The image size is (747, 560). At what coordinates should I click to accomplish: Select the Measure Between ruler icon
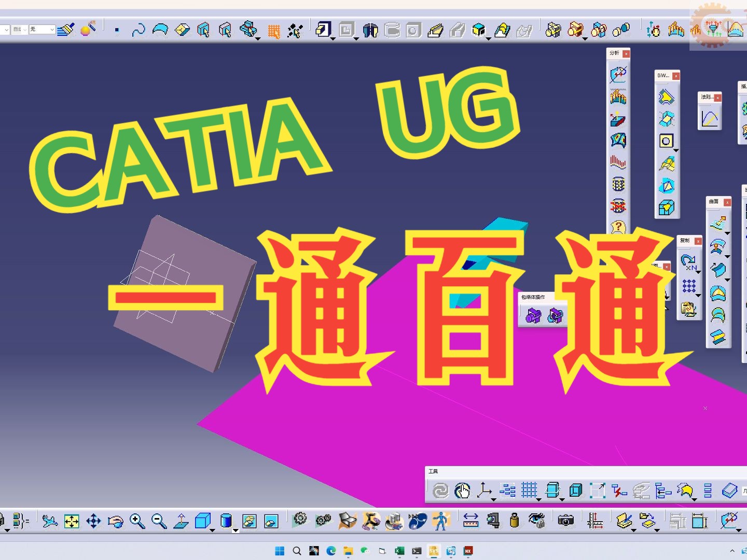[471, 521]
